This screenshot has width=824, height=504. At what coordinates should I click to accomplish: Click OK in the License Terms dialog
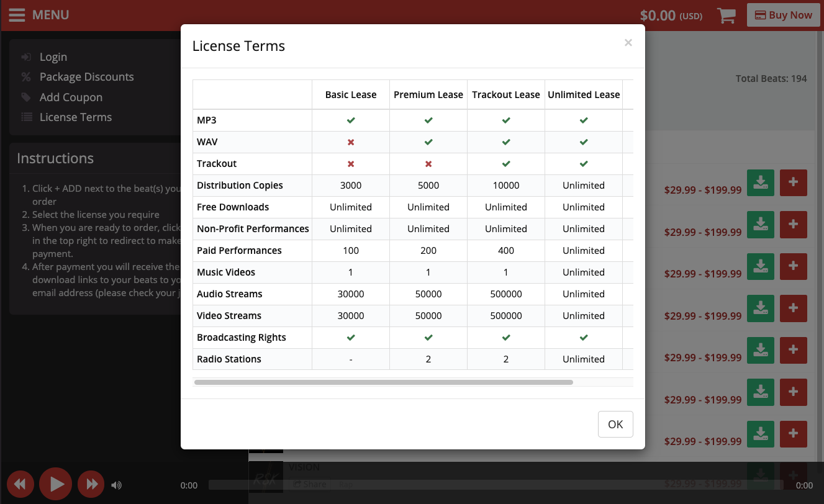tap(615, 424)
